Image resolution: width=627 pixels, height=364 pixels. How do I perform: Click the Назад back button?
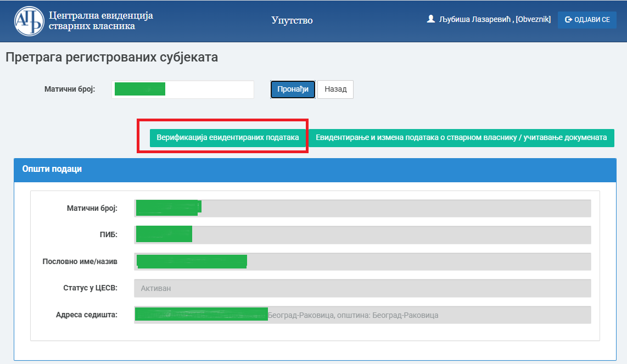(x=335, y=89)
